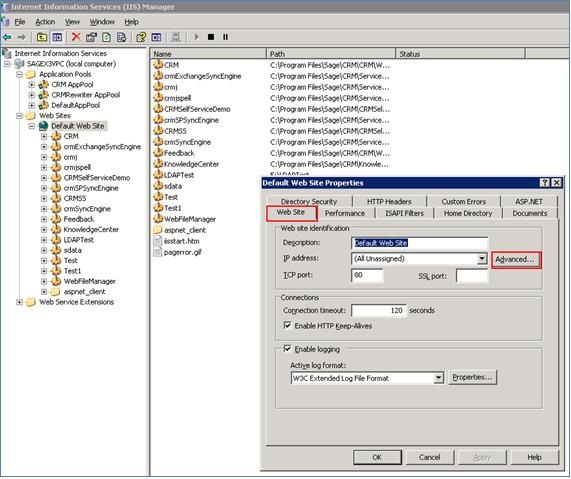
Task: Click the aspnet_client folder icon in list
Action: pyautogui.click(x=158, y=230)
